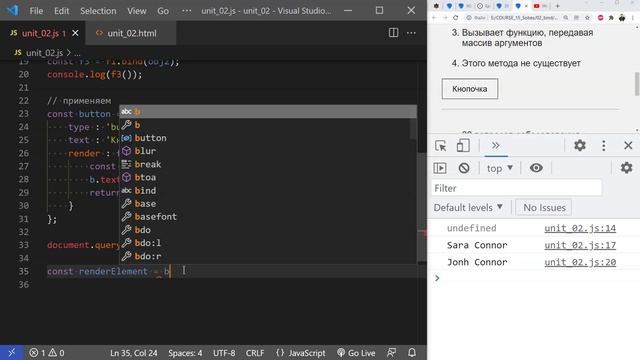Toggle the console sidebar
640x360 pixels.
coord(440,168)
